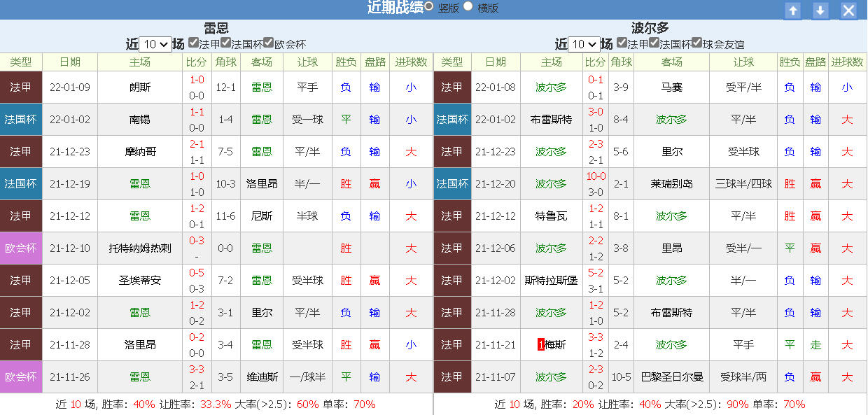
Task: Click 里尔 away team in 波尔多 table
Action: click(672, 152)
